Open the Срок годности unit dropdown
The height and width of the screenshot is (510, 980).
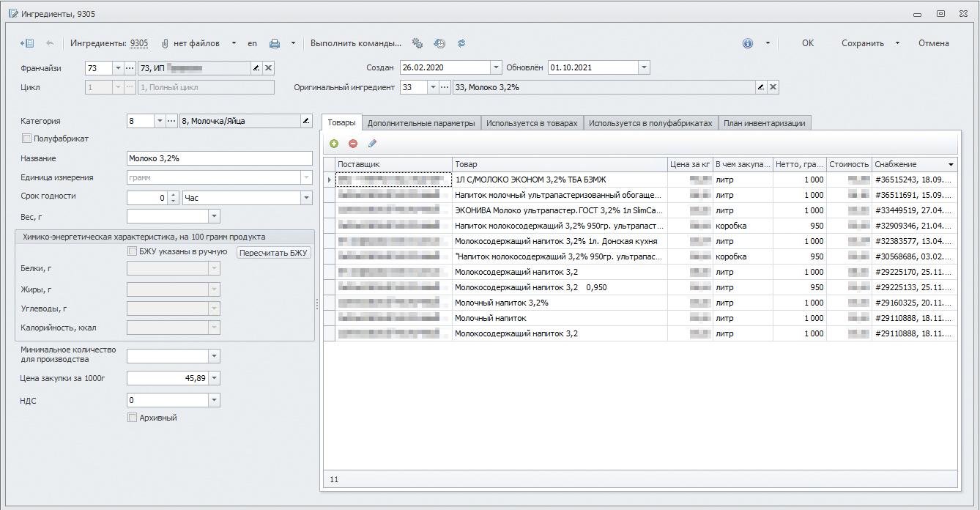coord(305,198)
